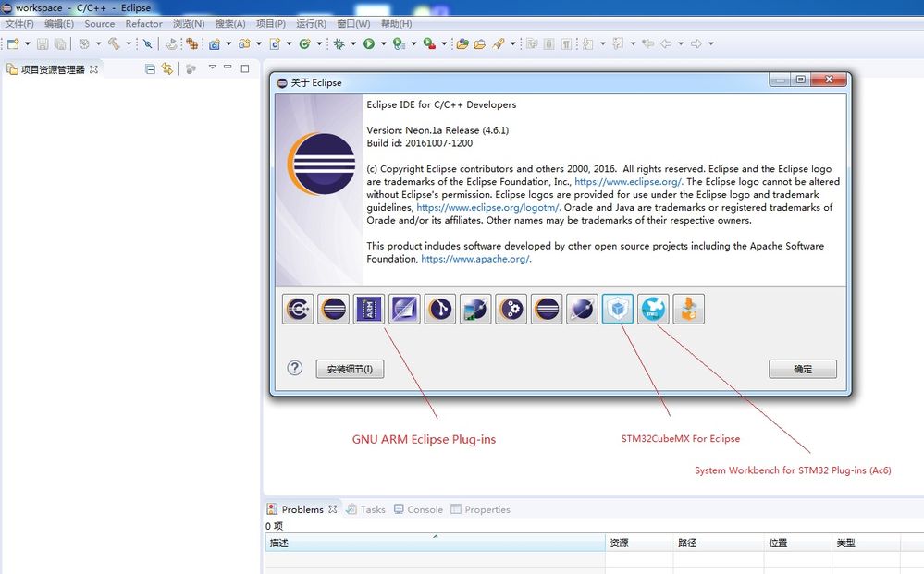Click the Run External Tools toolbox icon
The image size is (924, 574).
click(429, 43)
